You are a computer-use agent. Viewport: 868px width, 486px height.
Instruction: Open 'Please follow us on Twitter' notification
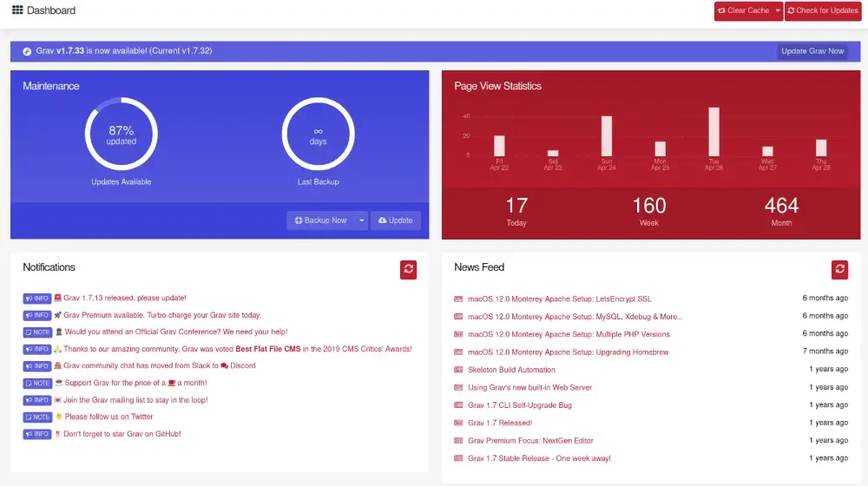(x=108, y=417)
